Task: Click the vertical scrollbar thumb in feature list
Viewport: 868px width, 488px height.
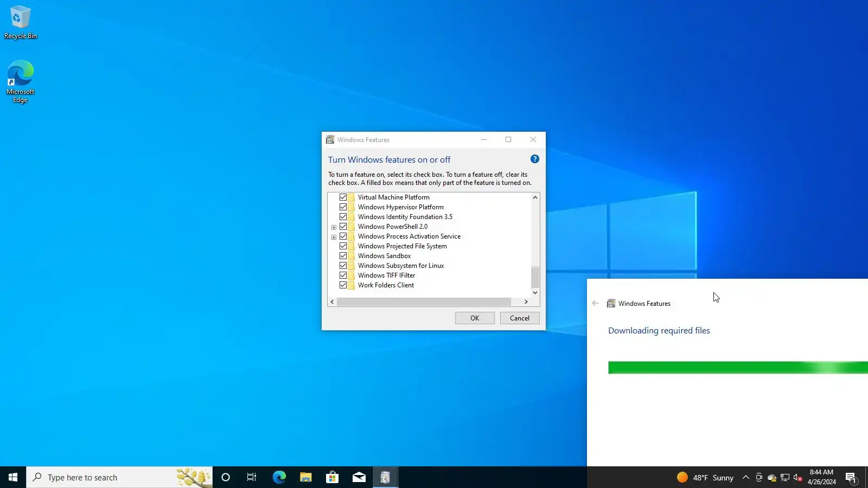Action: click(x=535, y=277)
